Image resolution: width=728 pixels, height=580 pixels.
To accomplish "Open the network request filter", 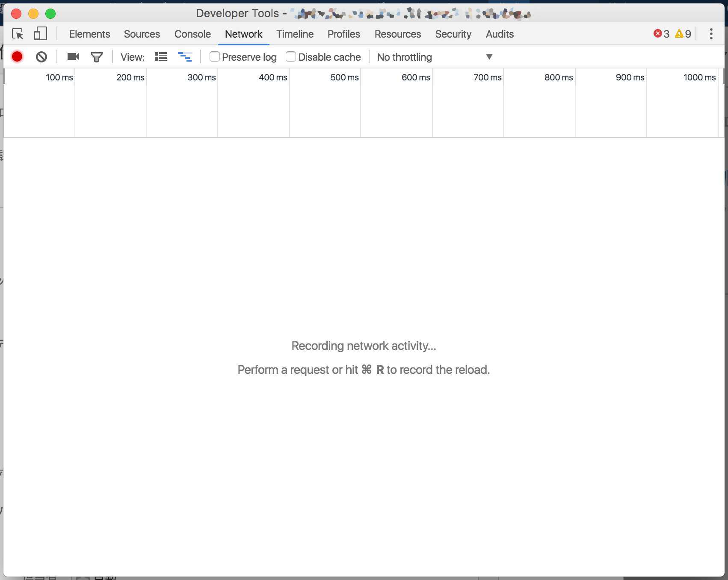I will pyautogui.click(x=96, y=56).
